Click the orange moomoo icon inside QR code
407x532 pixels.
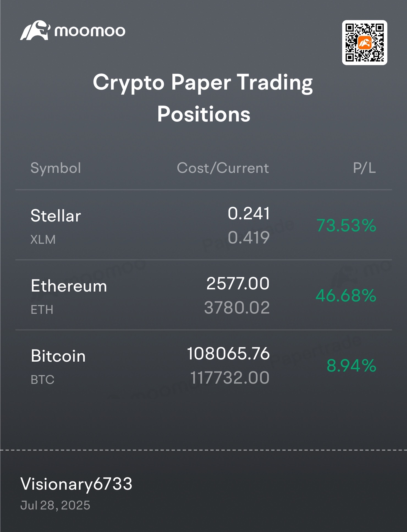365,43
